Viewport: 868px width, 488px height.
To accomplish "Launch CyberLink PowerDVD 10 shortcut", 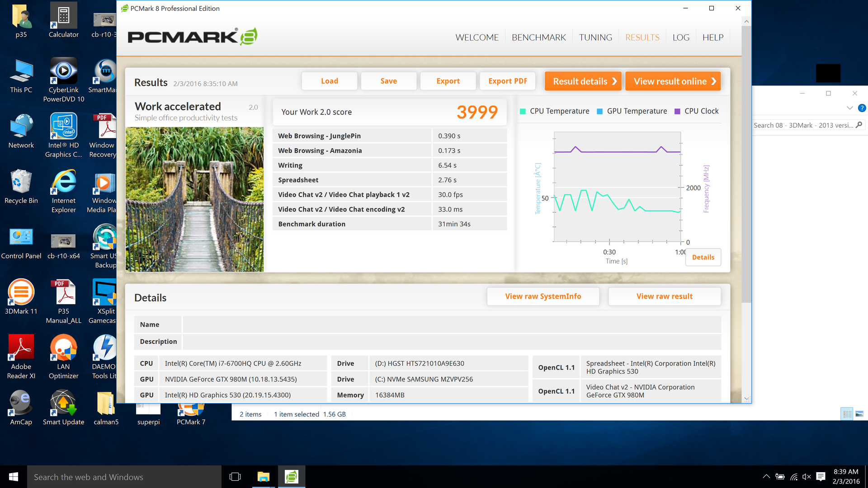I will (63, 80).
